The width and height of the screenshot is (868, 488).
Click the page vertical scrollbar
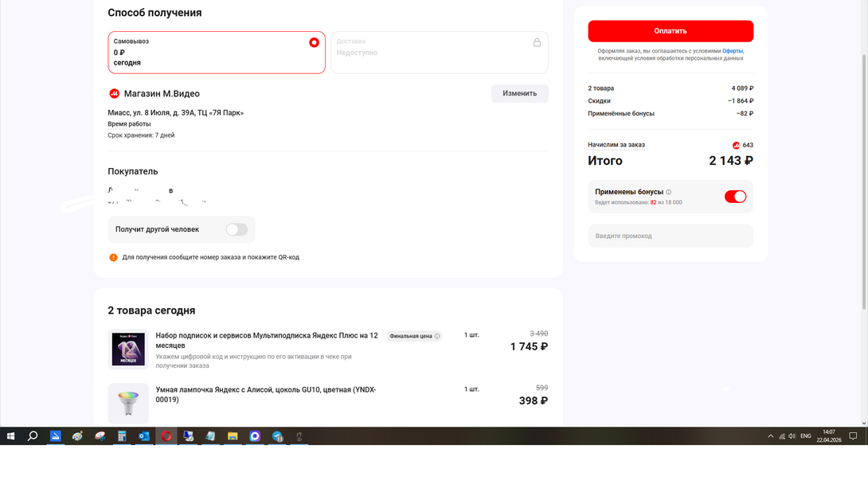[863, 182]
